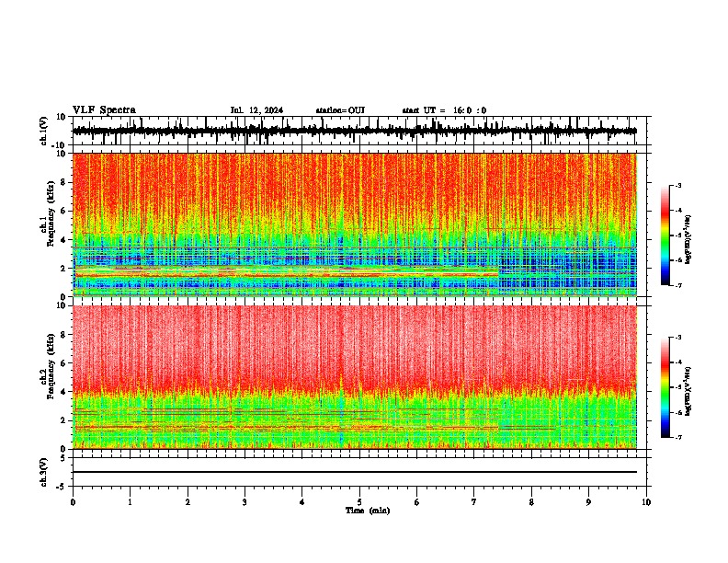Click the ch.2 color bar log(PSD) label
The image size is (728, 563).
coord(688,392)
